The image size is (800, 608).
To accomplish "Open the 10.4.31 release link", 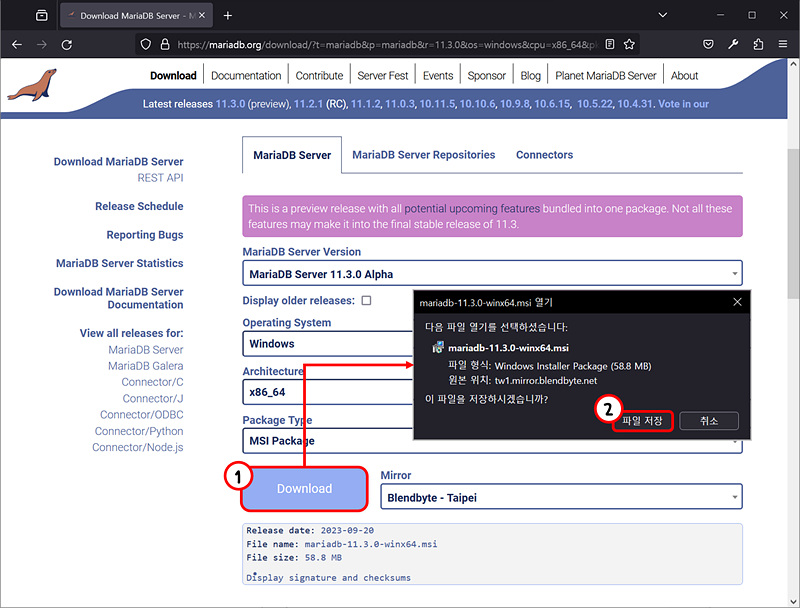I will [635, 104].
